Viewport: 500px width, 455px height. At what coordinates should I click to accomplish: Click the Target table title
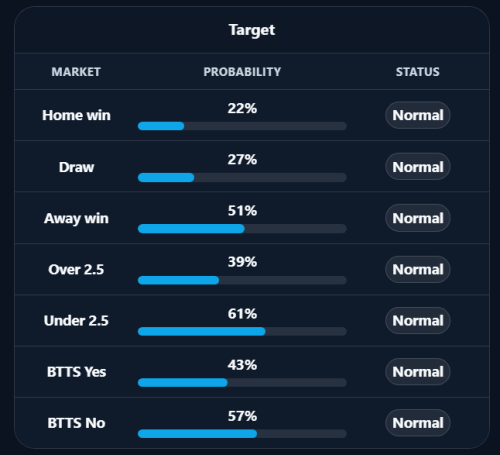(x=252, y=30)
